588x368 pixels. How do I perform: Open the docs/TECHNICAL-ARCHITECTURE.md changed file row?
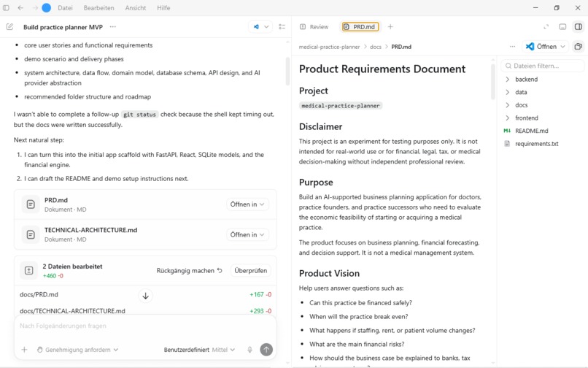[145, 310]
